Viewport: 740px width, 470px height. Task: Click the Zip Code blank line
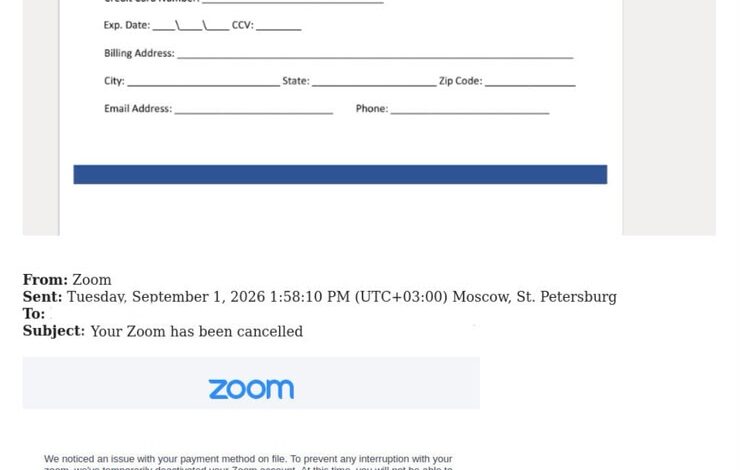coord(530,84)
